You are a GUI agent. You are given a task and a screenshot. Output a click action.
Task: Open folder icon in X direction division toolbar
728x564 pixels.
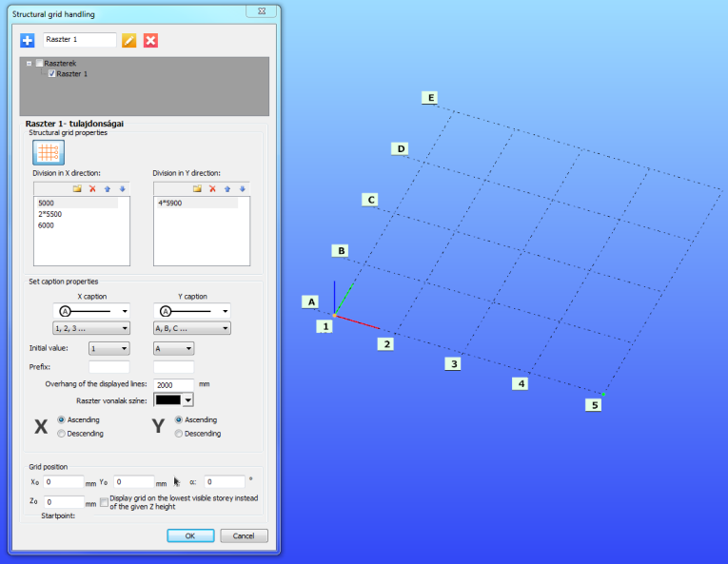click(77, 189)
